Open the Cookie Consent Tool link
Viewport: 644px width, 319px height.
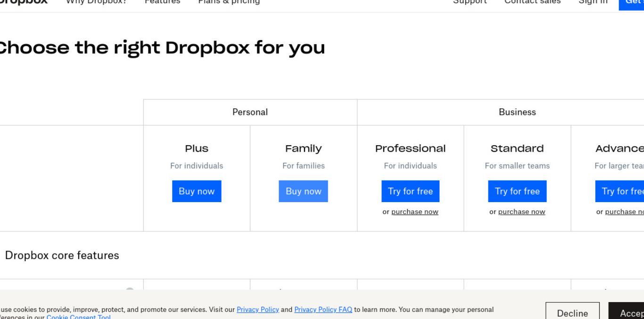click(79, 317)
